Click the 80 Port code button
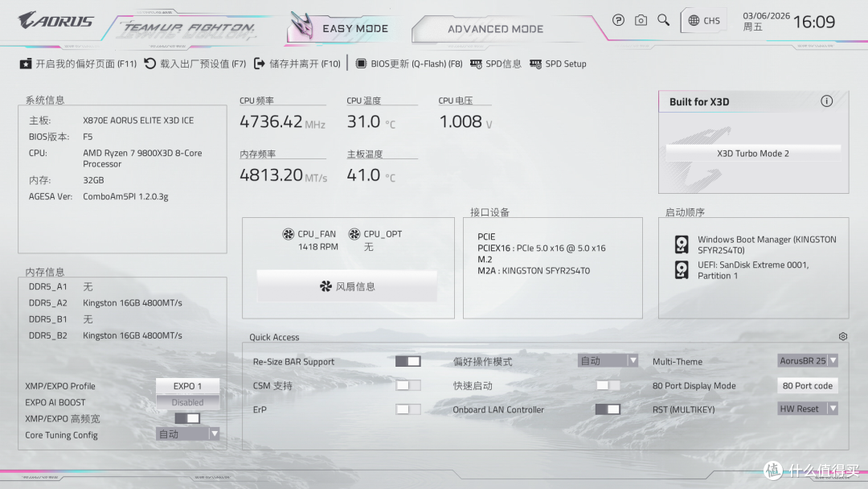The width and height of the screenshot is (868, 489). tap(808, 385)
